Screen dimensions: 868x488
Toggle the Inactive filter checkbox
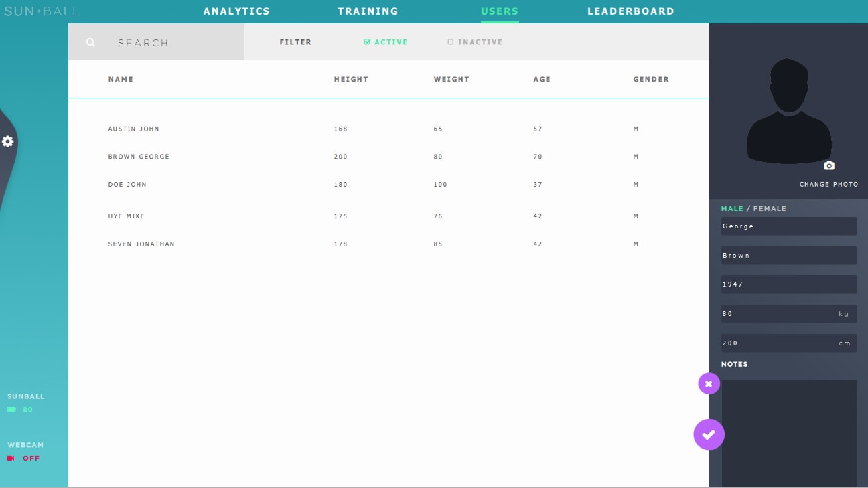coord(451,42)
